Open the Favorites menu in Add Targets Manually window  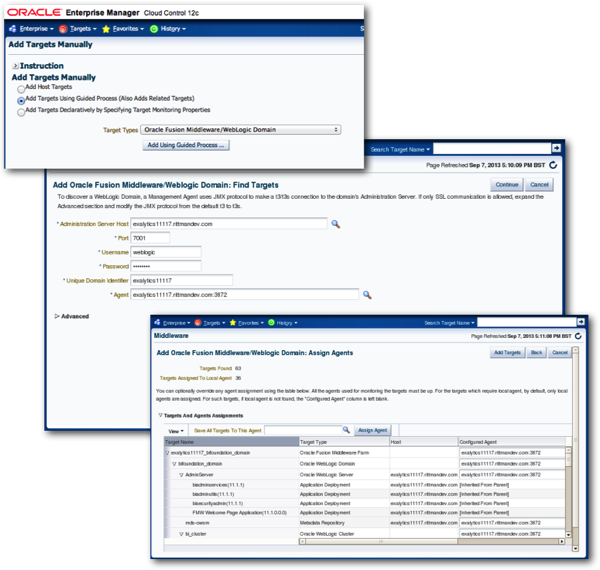[x=128, y=29]
